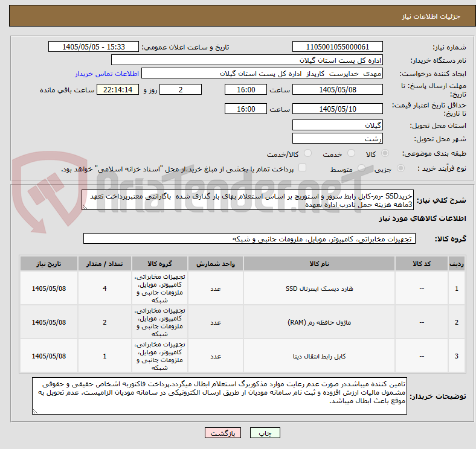Click row number 3 in the items table

pos(456,356)
